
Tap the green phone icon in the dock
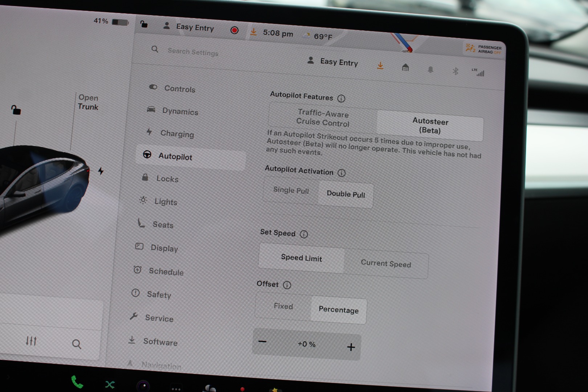77,382
